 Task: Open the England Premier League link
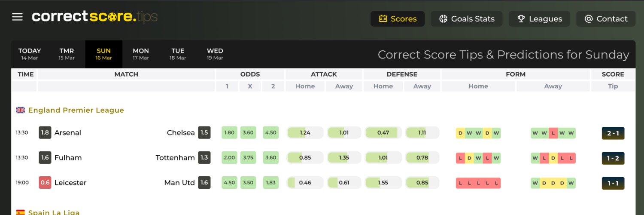coord(76,110)
